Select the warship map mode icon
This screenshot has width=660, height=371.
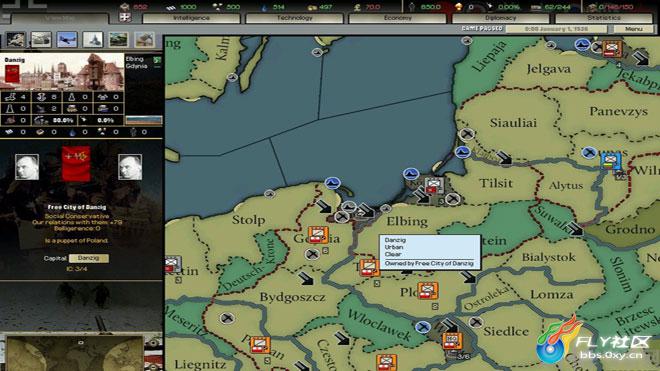pyautogui.click(x=93, y=40)
